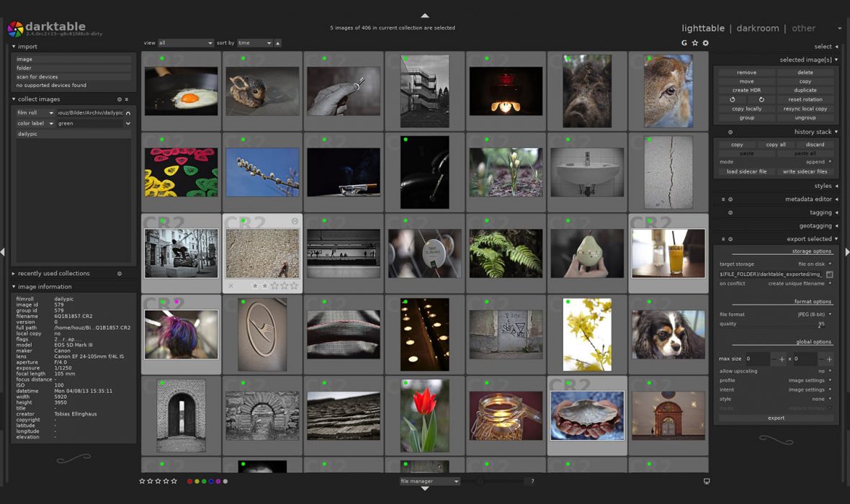Click the history stack reset icon
Image resolution: width=850 pixels, height=504 pixels.
[730, 132]
